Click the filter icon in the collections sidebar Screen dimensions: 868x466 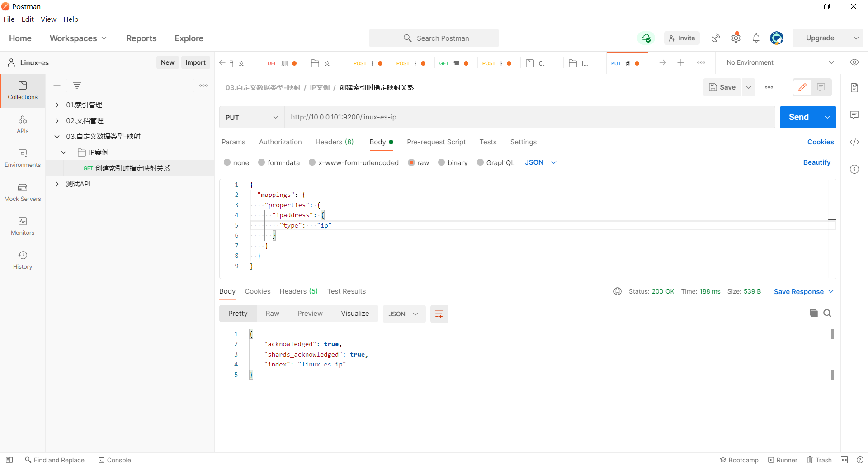point(77,86)
